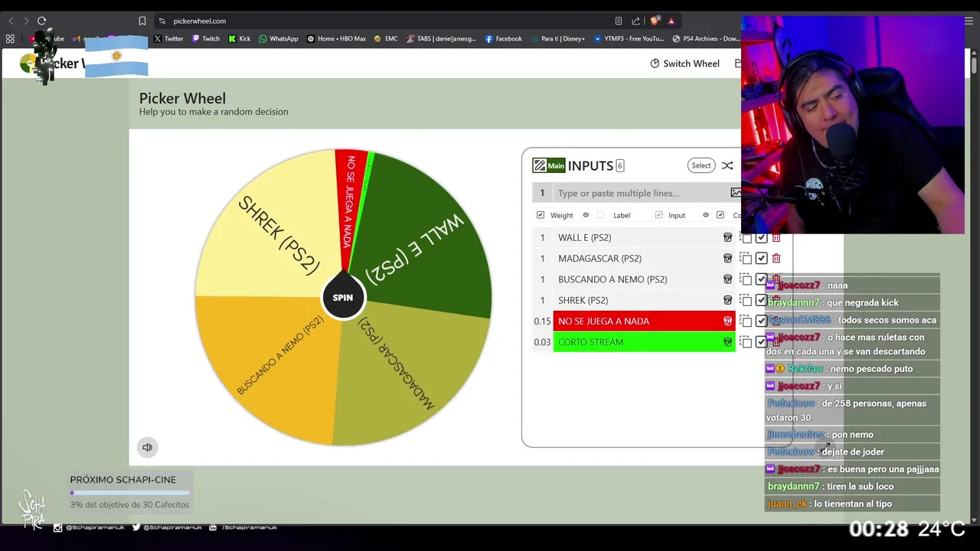Go back with the browser back arrow
The height and width of the screenshot is (551, 980).
(x=11, y=21)
